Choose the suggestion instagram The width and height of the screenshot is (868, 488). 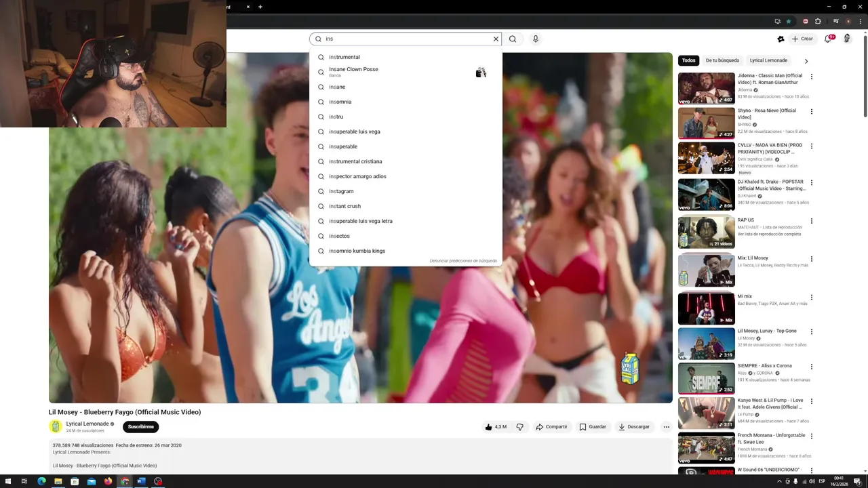[406, 191]
